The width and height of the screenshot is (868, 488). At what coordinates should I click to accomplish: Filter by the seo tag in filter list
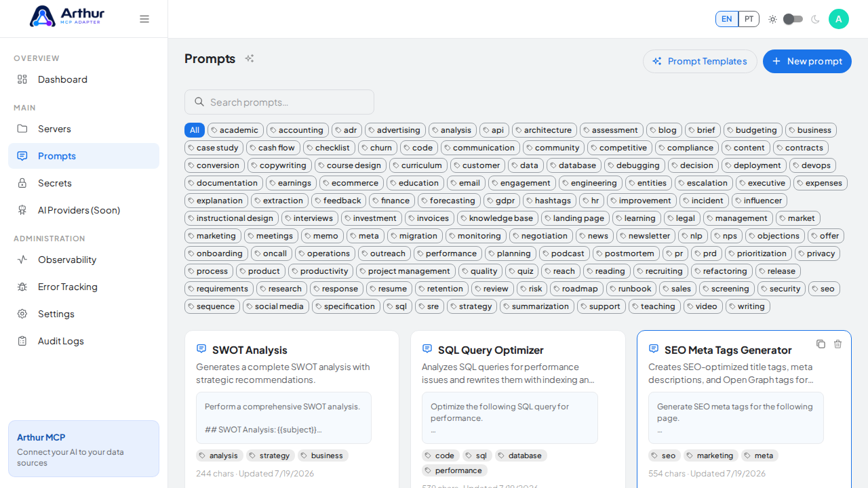(824, 289)
